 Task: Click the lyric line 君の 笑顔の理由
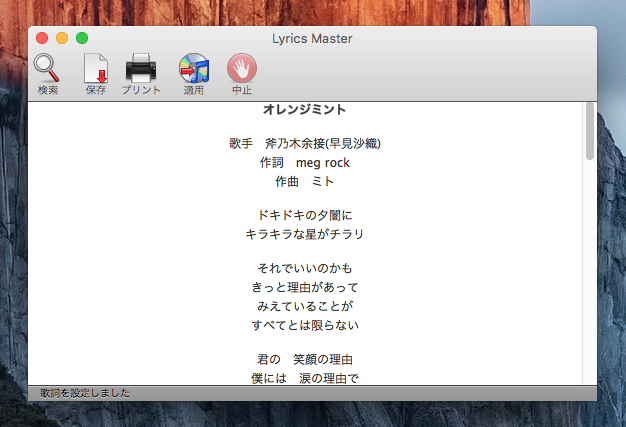click(305, 359)
